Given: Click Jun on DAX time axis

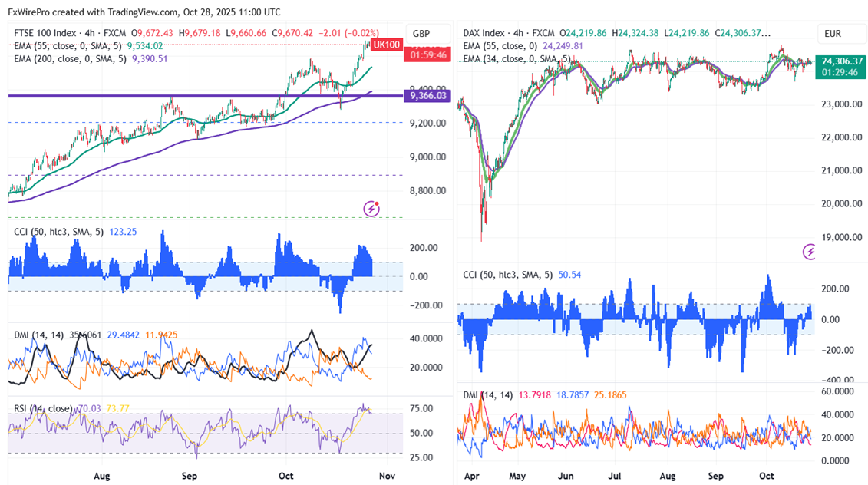Looking at the screenshot, I should coord(566,476).
